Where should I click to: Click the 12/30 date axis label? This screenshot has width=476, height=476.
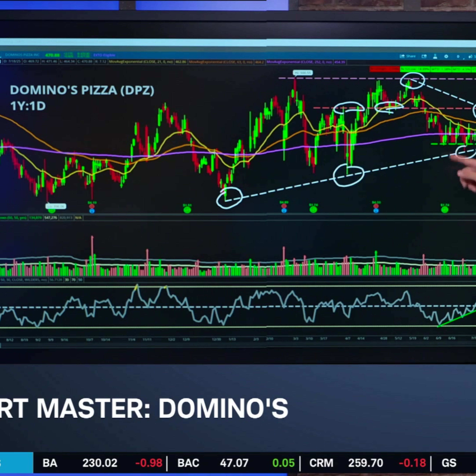(216, 339)
